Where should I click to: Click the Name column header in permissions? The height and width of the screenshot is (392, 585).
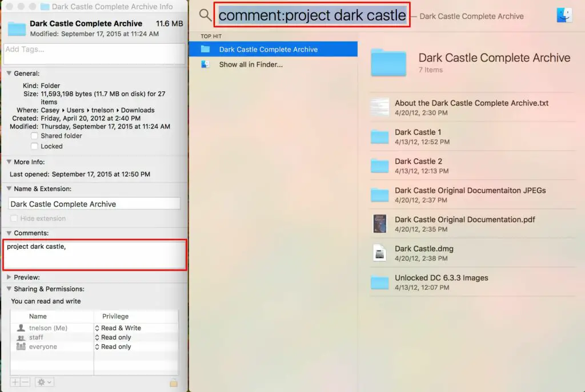(x=38, y=316)
